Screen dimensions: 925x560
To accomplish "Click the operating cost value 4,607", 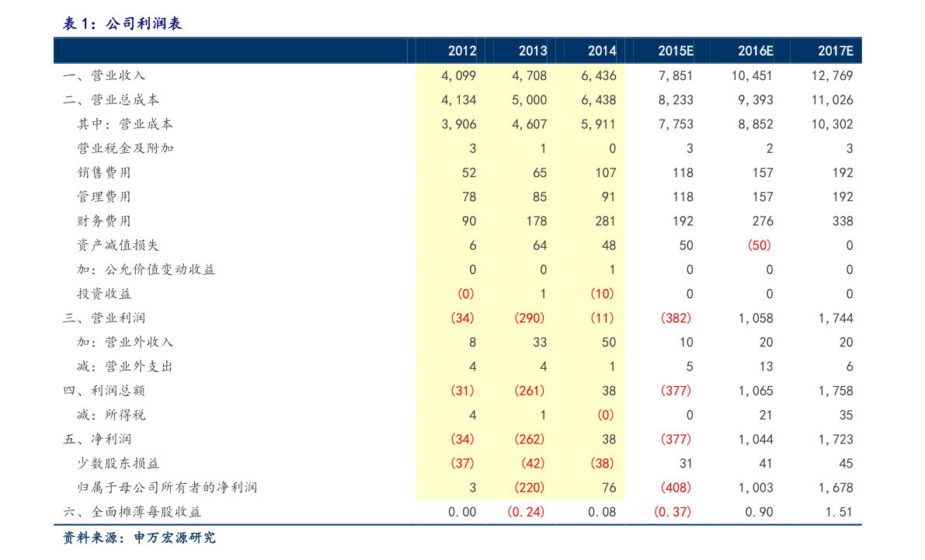I will [x=529, y=124].
